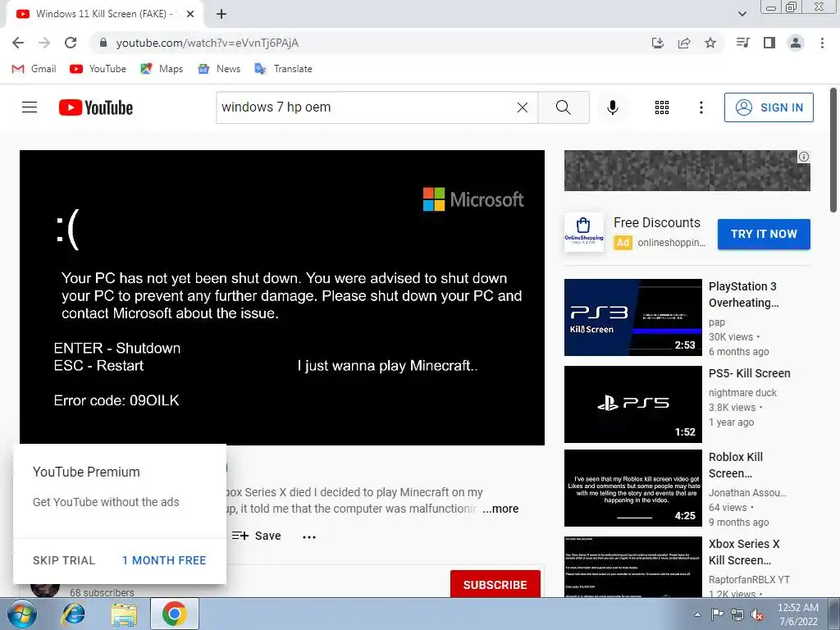840x630 pixels.
Task: Click the address bar URL
Action: pos(208,43)
